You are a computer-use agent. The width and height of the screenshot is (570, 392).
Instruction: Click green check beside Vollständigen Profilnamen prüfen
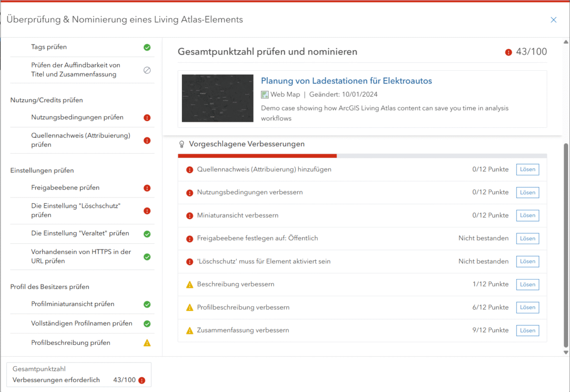tap(147, 324)
